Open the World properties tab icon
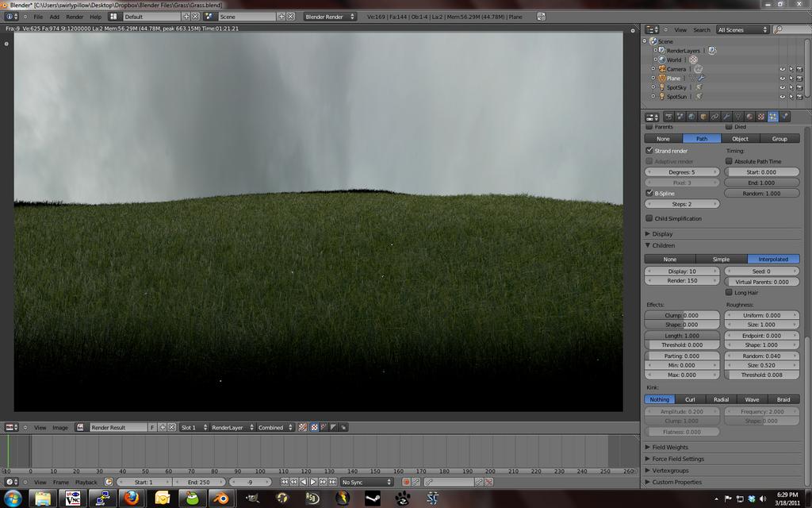The width and height of the screenshot is (812, 508). pos(691,117)
